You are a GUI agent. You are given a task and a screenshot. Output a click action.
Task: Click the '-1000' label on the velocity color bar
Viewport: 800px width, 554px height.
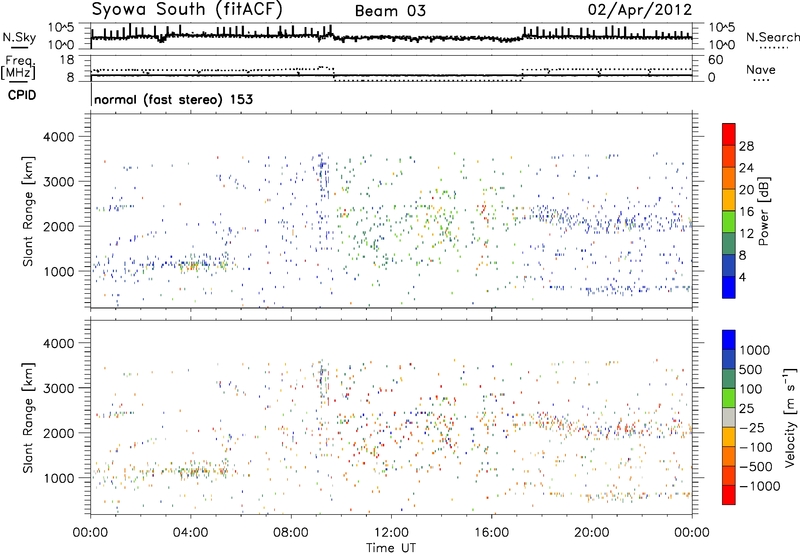click(x=760, y=486)
